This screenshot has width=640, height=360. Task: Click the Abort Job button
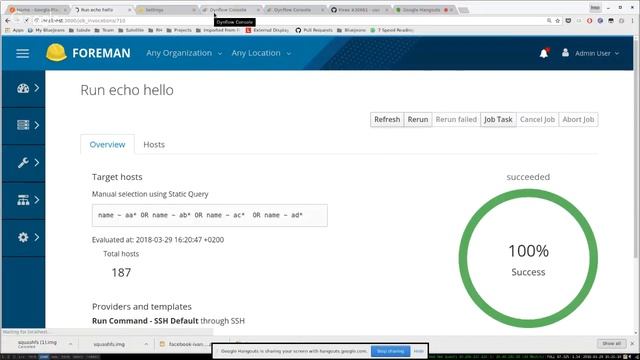[x=578, y=120]
